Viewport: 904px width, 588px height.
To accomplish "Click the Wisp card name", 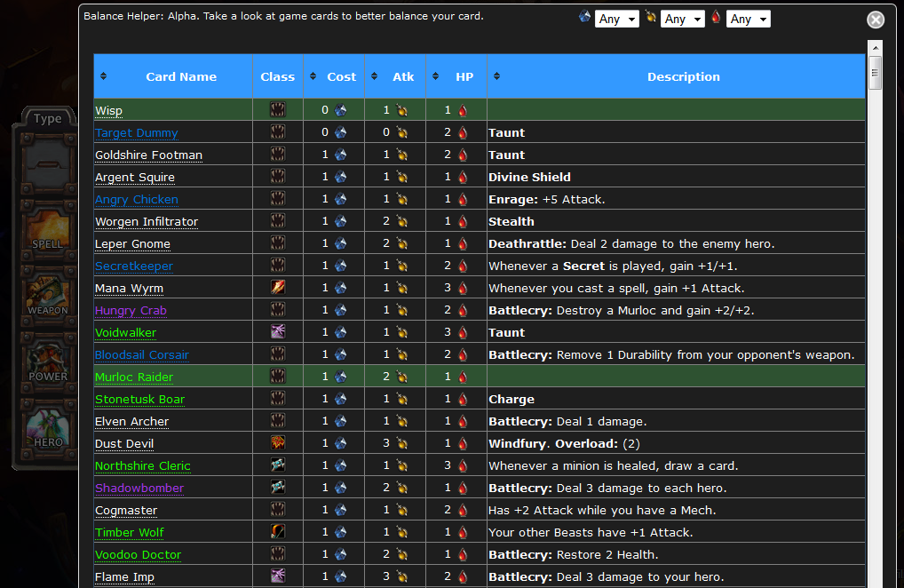I will (x=108, y=111).
